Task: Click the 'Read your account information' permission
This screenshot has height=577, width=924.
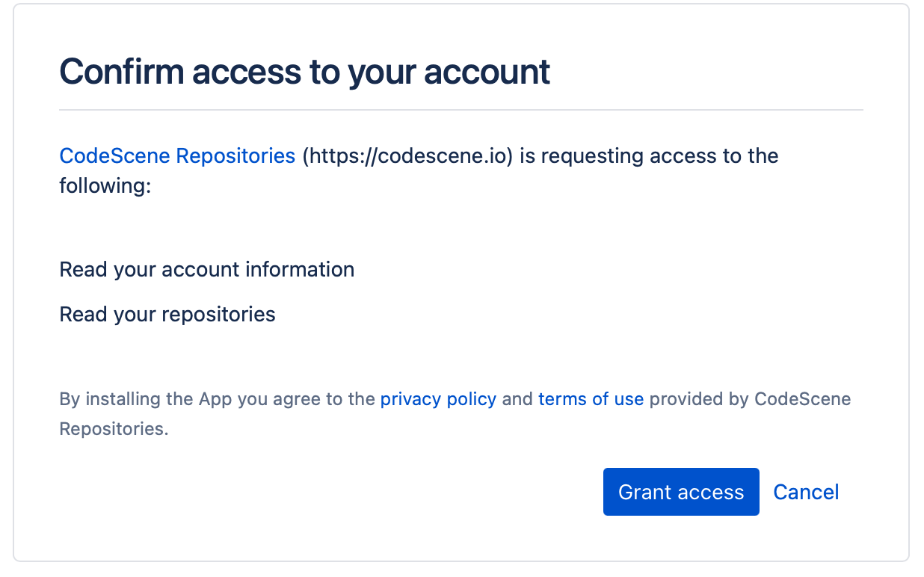Action: pos(206,269)
